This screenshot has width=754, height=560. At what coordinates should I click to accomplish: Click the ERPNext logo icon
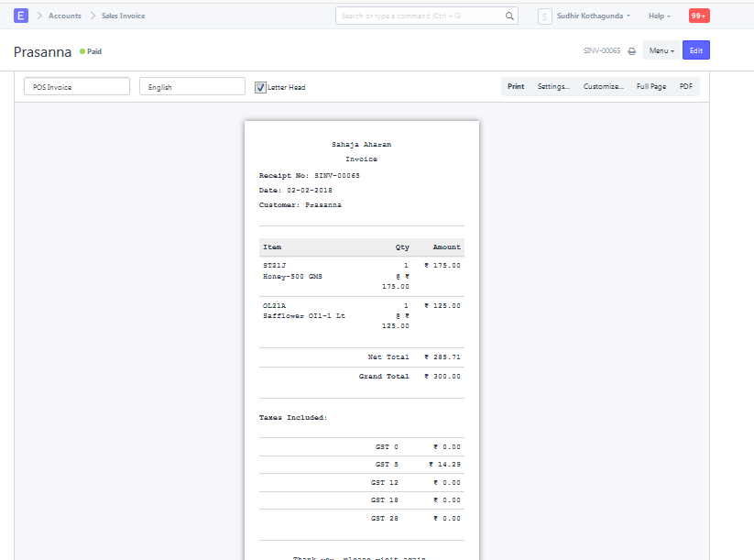20,16
